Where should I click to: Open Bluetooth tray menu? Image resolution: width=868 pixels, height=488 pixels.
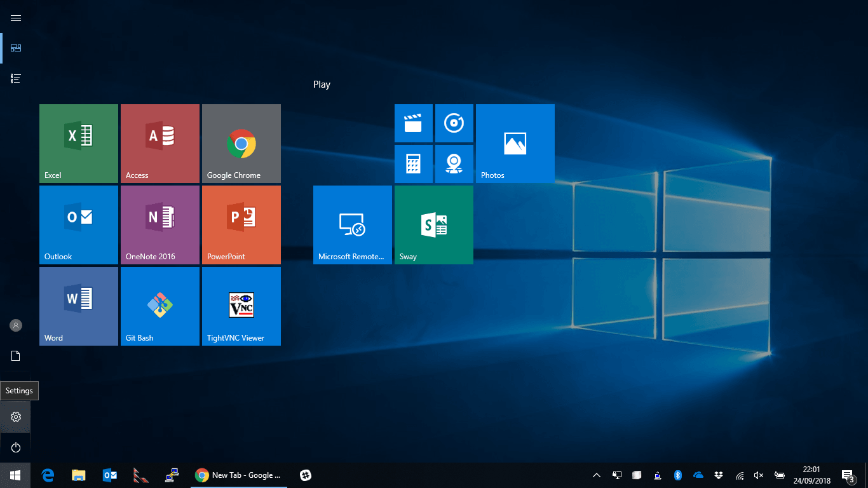pos(678,475)
